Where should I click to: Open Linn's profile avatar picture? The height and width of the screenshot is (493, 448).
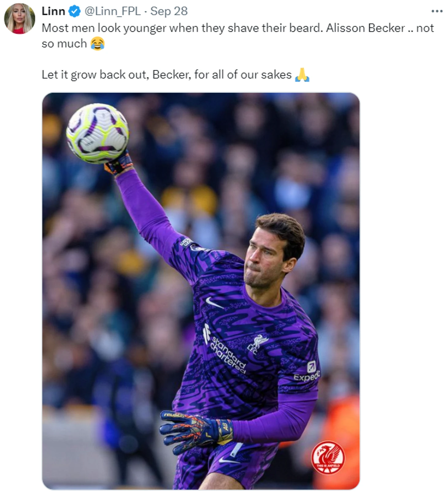pyautogui.click(x=19, y=18)
